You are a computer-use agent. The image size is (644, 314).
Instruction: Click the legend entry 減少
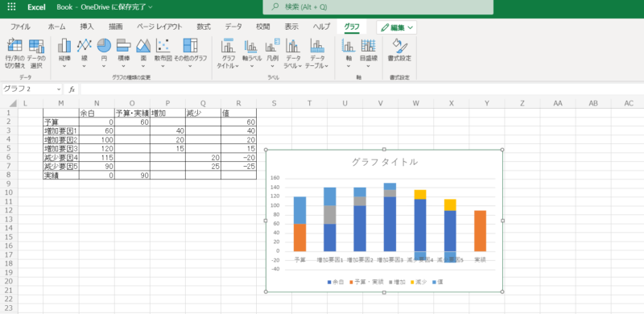coord(419,282)
